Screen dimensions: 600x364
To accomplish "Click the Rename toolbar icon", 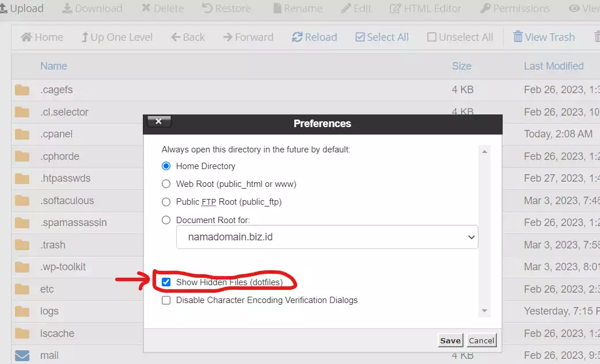I will 278,9.
